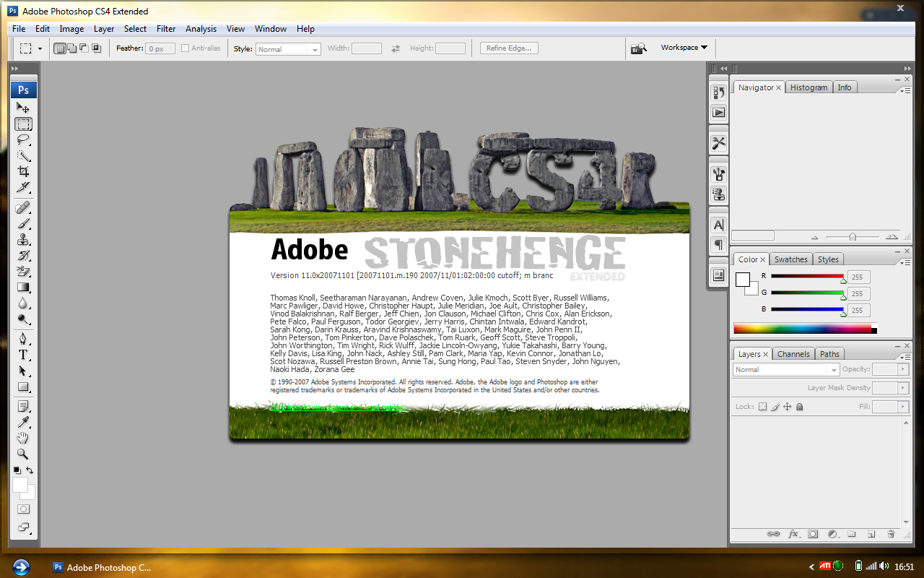The width and height of the screenshot is (924, 578).
Task: Open the Character panel icon
Action: pyautogui.click(x=718, y=225)
